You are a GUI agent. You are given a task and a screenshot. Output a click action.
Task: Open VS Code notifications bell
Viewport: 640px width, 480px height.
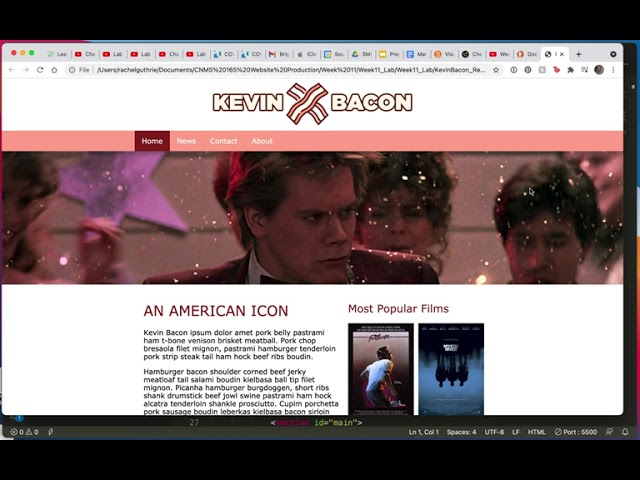tap(625, 432)
